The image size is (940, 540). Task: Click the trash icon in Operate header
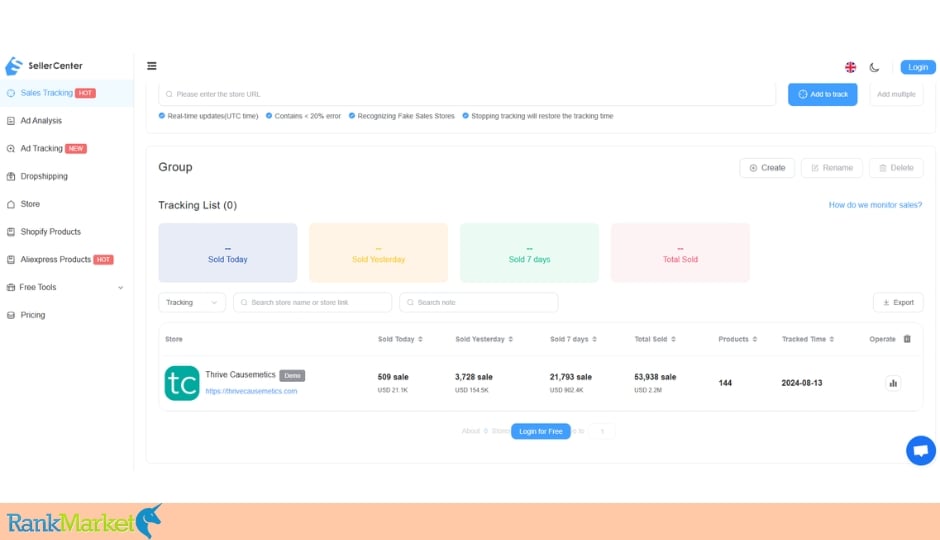[x=907, y=339]
